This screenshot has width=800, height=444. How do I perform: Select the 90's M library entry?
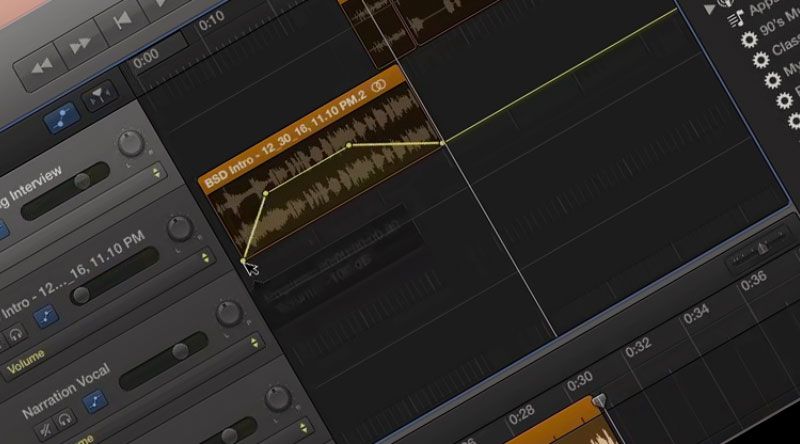click(780, 22)
